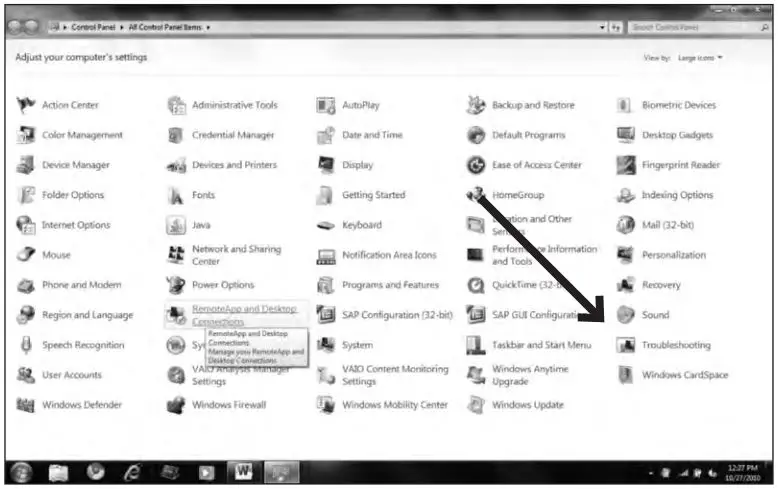778x489 pixels.
Task: Open the Fingerprint Reader icon
Action: (625, 165)
